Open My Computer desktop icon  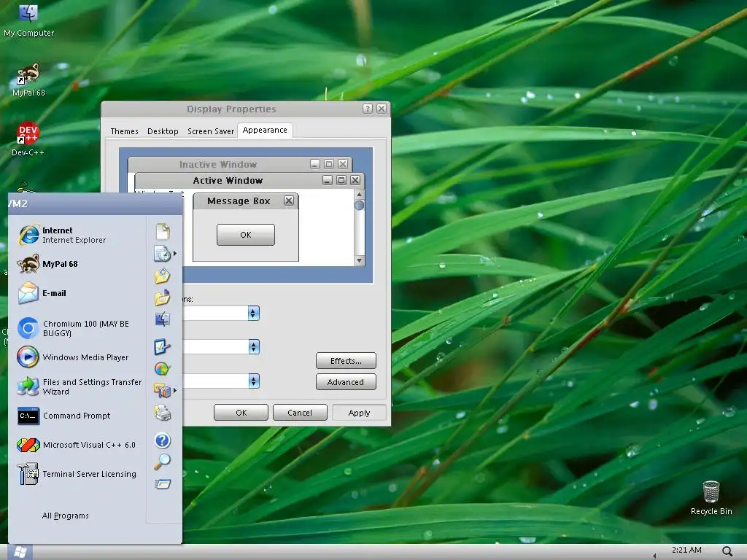[28, 20]
